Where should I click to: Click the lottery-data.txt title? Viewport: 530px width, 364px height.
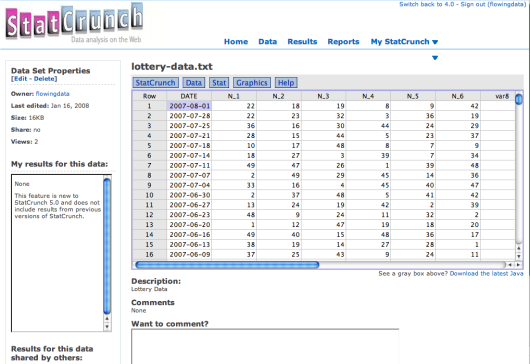coord(172,67)
